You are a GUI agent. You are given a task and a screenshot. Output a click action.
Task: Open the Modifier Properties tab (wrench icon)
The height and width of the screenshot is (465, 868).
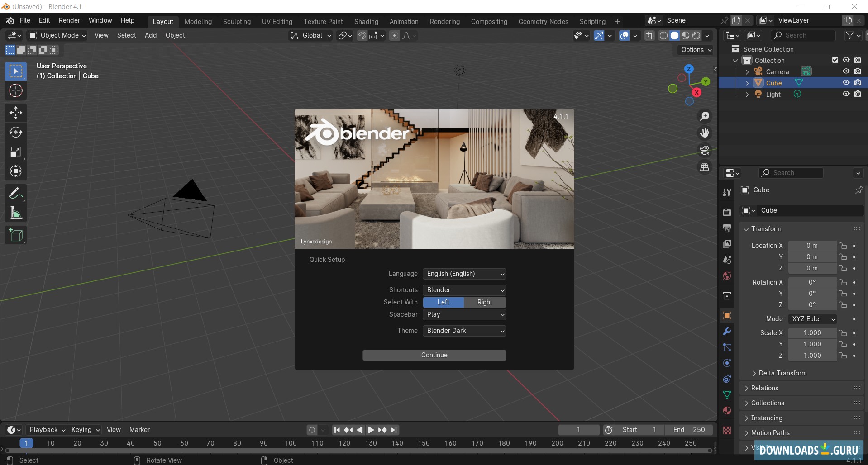pos(727,332)
